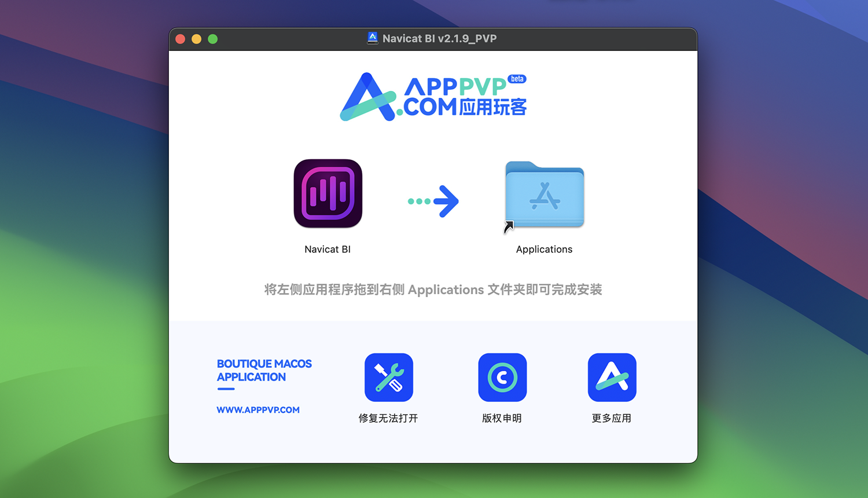Click the APPPVP.COM logo banner
Screen dimensions: 868x498
433,97
